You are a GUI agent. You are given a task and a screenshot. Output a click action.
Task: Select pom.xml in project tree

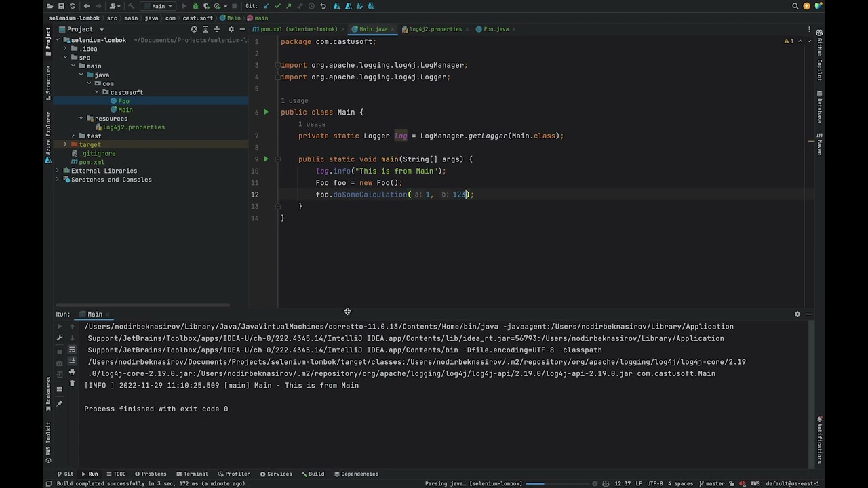tap(87, 162)
